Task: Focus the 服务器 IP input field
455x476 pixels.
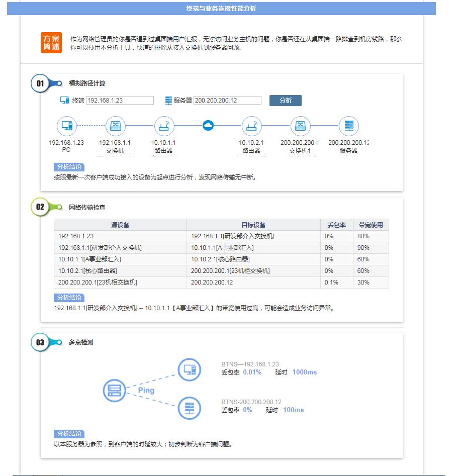Action: click(227, 101)
